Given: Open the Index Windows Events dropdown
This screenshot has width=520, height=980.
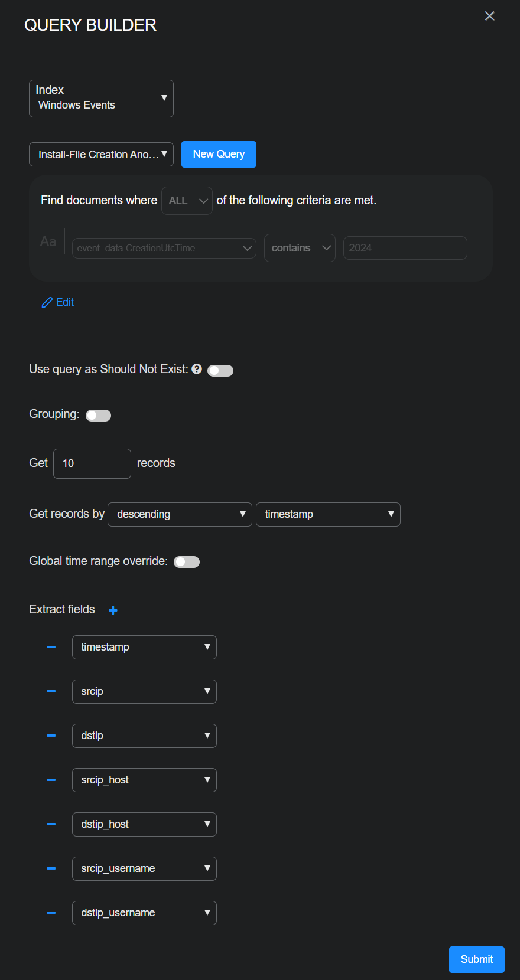Looking at the screenshot, I should click(101, 99).
